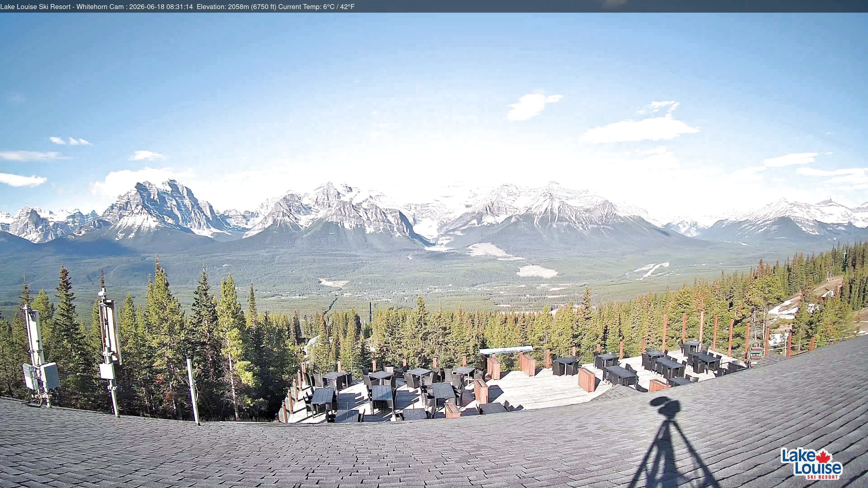Viewport: 868px width, 488px height.
Task: Click the timestamp "2026-06-18 08:31:14"
Action: pyautogui.click(x=161, y=7)
